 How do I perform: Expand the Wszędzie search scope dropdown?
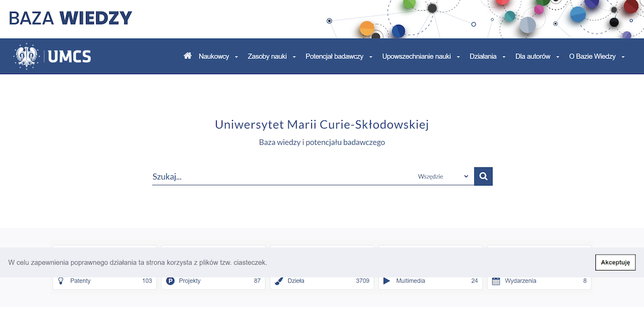click(443, 176)
